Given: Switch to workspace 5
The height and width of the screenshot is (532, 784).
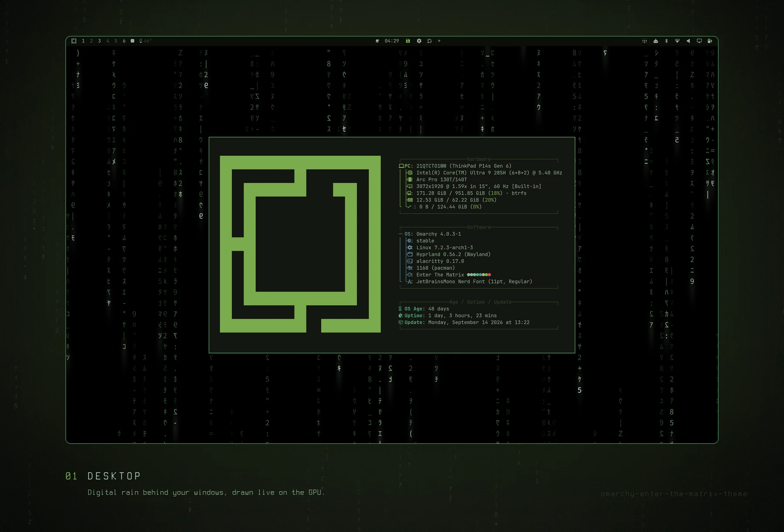Looking at the screenshot, I should tap(116, 41).
